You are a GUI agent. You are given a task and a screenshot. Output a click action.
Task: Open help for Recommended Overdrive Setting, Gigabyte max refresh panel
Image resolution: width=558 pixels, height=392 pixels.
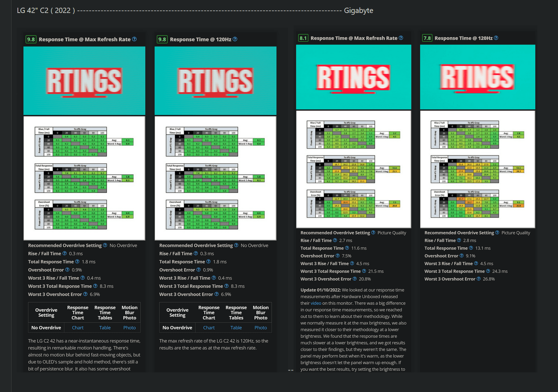[373, 233]
